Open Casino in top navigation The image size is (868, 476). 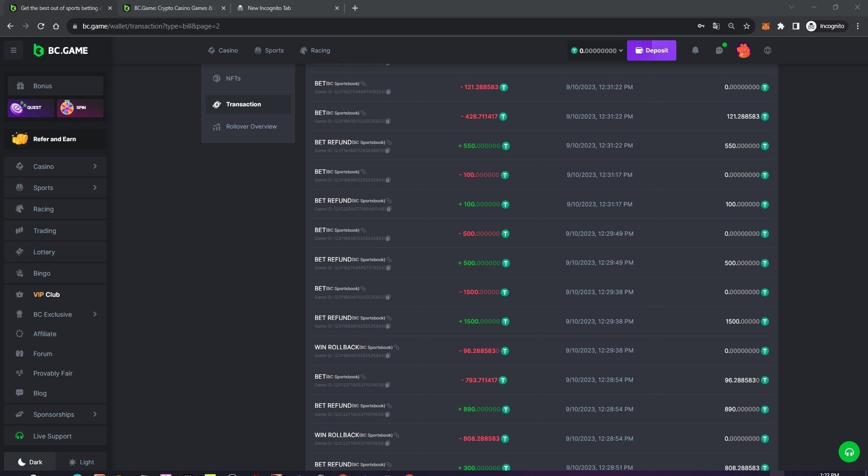(223, 50)
